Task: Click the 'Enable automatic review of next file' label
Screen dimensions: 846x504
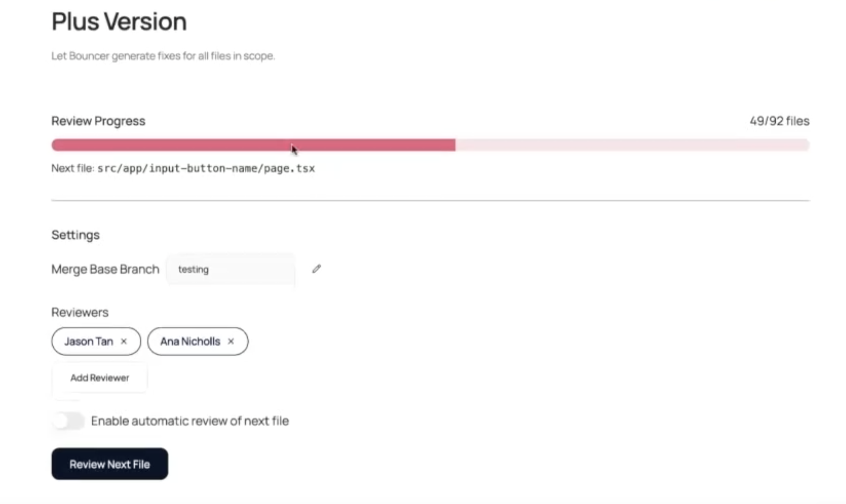Action: coord(190,421)
